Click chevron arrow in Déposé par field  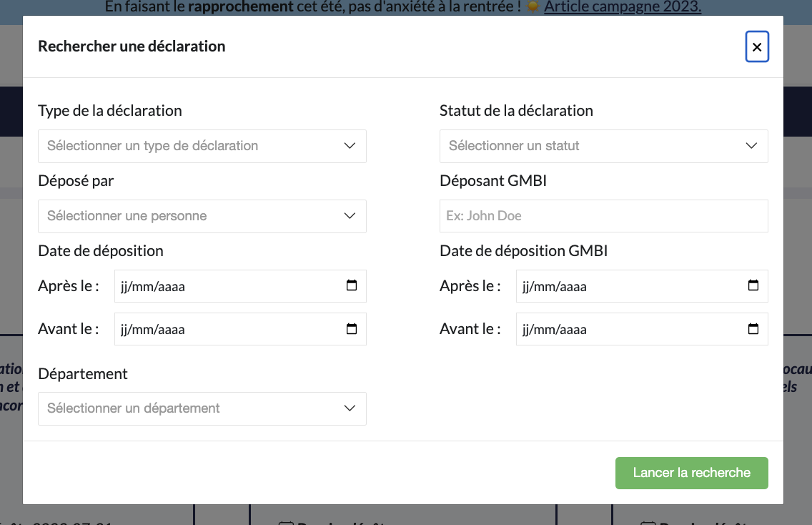point(350,216)
